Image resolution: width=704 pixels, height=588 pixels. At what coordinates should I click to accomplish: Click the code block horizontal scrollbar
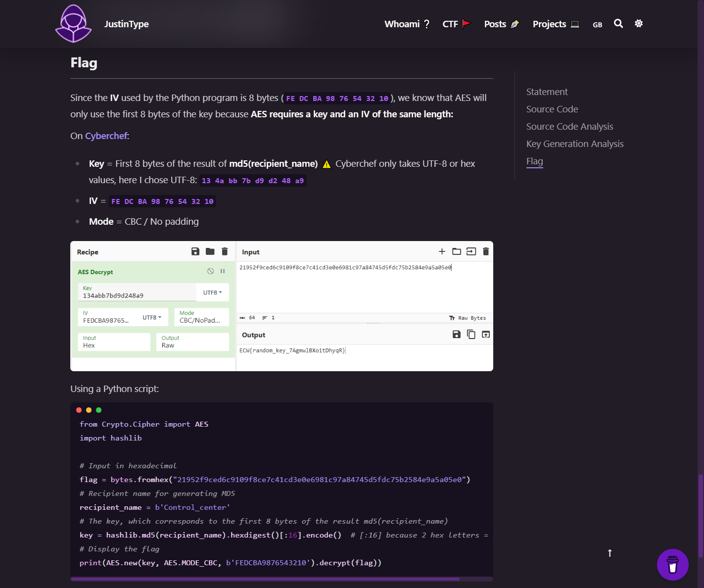coord(265,579)
